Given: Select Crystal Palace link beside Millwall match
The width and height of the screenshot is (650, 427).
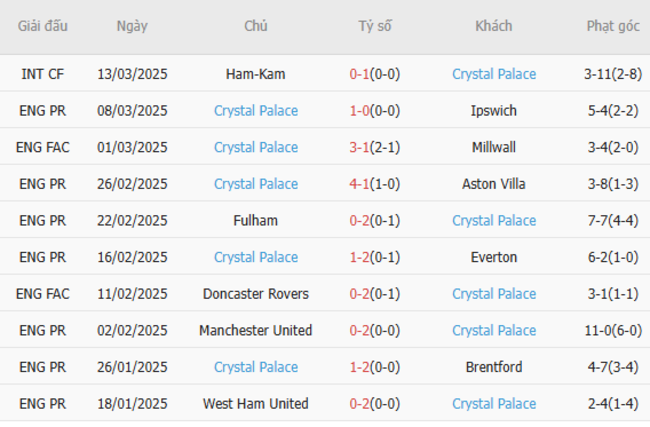Looking at the screenshot, I should pyautogui.click(x=256, y=147).
